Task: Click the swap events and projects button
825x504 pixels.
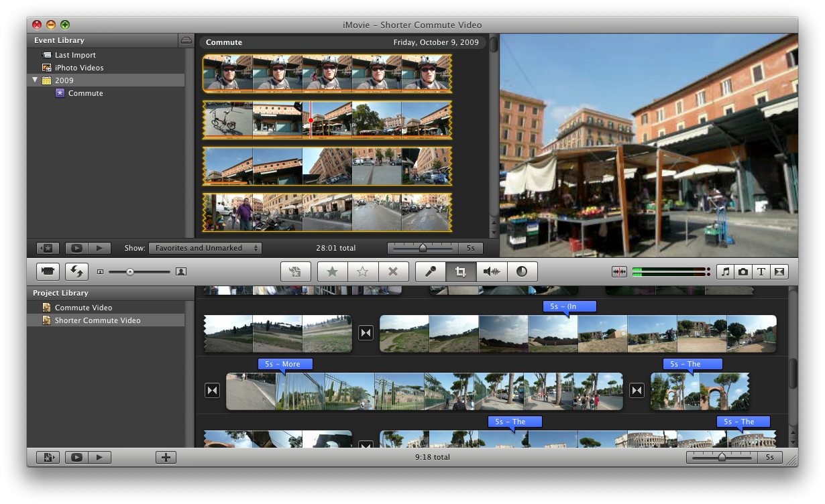Action: [x=76, y=271]
